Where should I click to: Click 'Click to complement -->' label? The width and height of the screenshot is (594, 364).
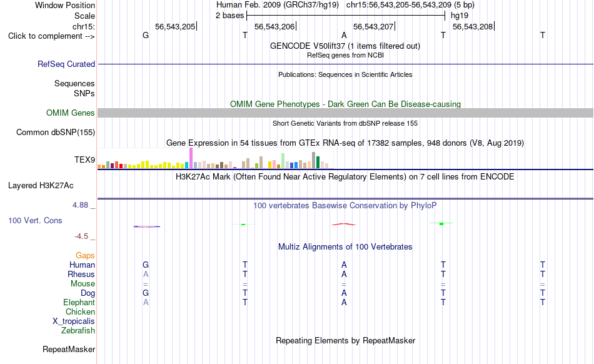point(51,36)
